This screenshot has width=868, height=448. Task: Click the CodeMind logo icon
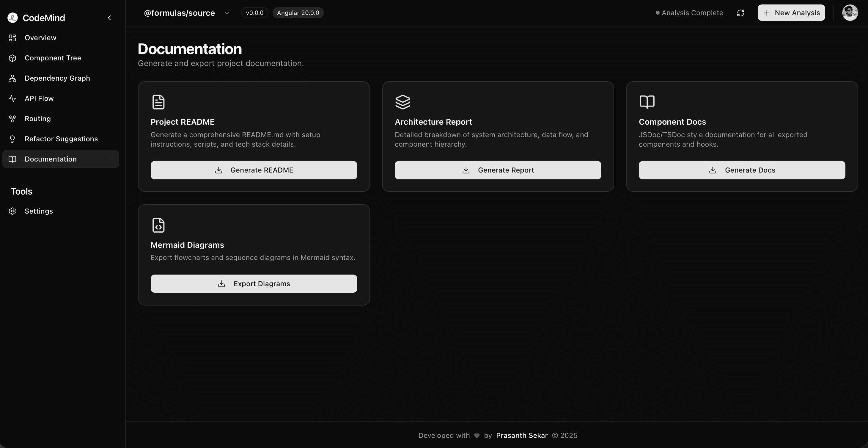[x=12, y=18]
